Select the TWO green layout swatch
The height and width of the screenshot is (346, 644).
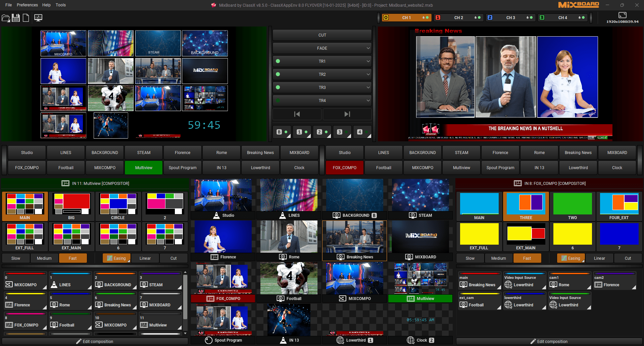point(572,204)
